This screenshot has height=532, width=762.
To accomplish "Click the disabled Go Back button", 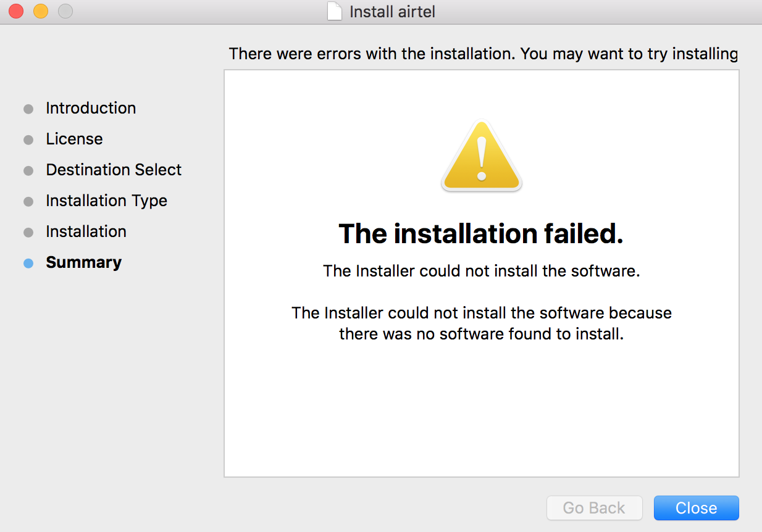I will point(594,508).
